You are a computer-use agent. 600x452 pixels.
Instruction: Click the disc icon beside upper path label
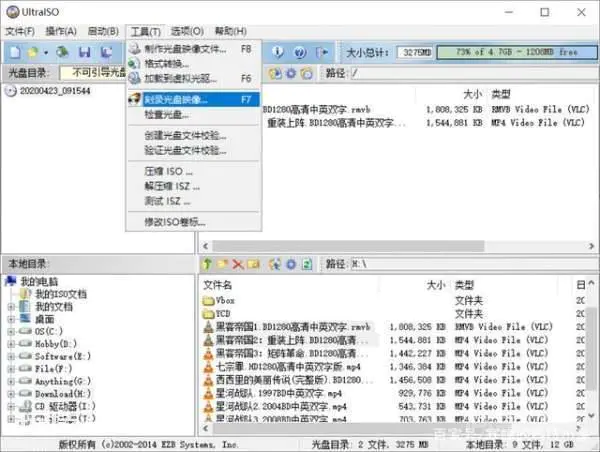pyautogui.click(x=307, y=73)
